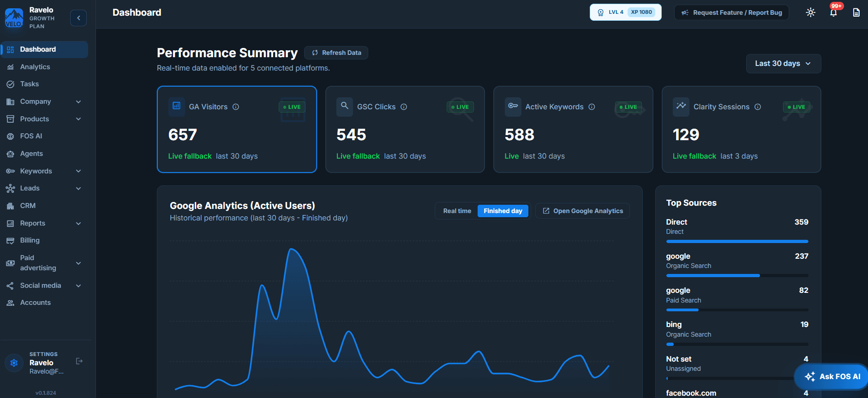Viewport: 868px width, 398px height.
Task: Click the Social media share icon
Action: point(10,286)
